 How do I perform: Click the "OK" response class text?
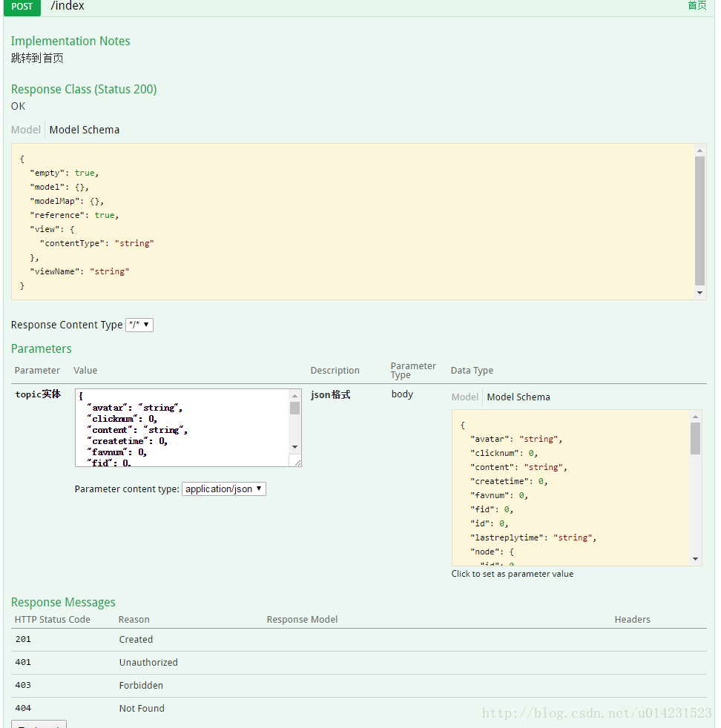pos(18,106)
